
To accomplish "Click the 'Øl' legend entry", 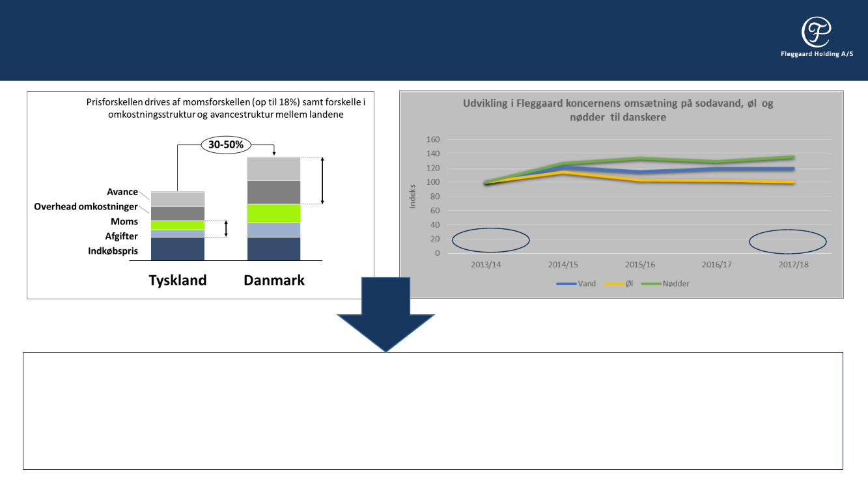I will [619, 284].
